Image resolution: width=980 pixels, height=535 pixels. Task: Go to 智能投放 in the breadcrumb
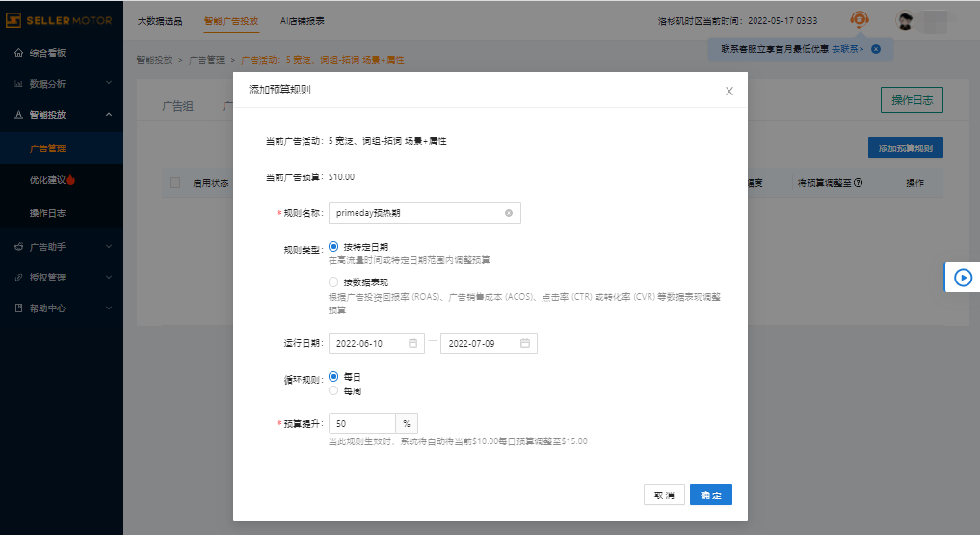(154, 60)
